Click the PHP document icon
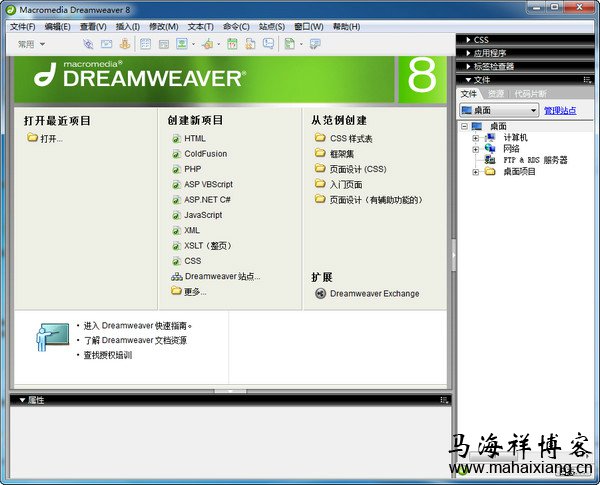 [x=176, y=170]
